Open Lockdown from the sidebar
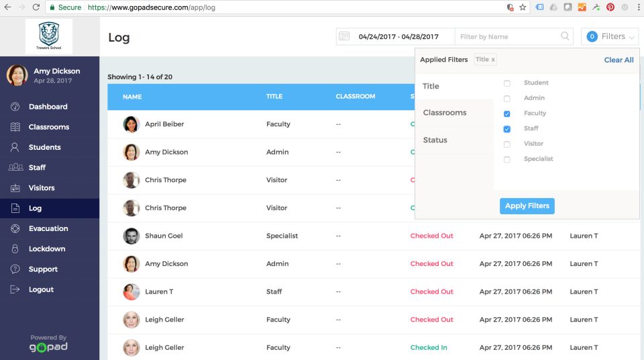This screenshot has width=644, height=360. tap(50, 249)
